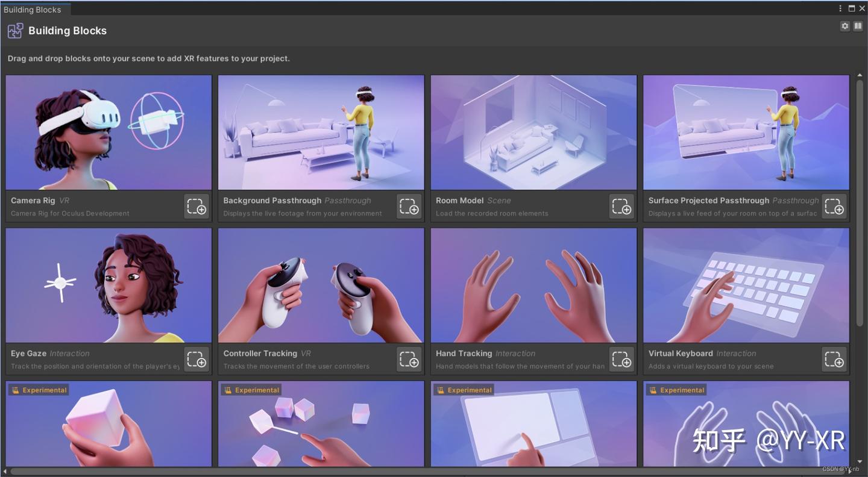Add the Virtual Keyboard block to scene

coord(834,360)
